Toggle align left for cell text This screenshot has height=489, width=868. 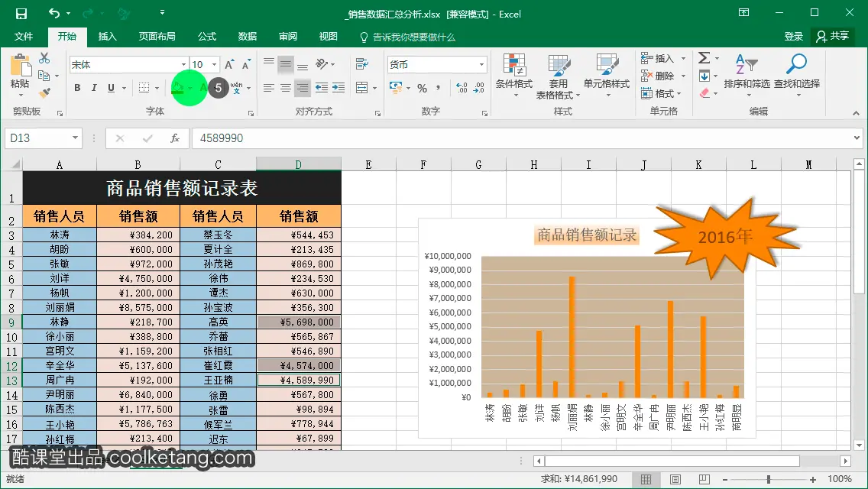point(268,88)
